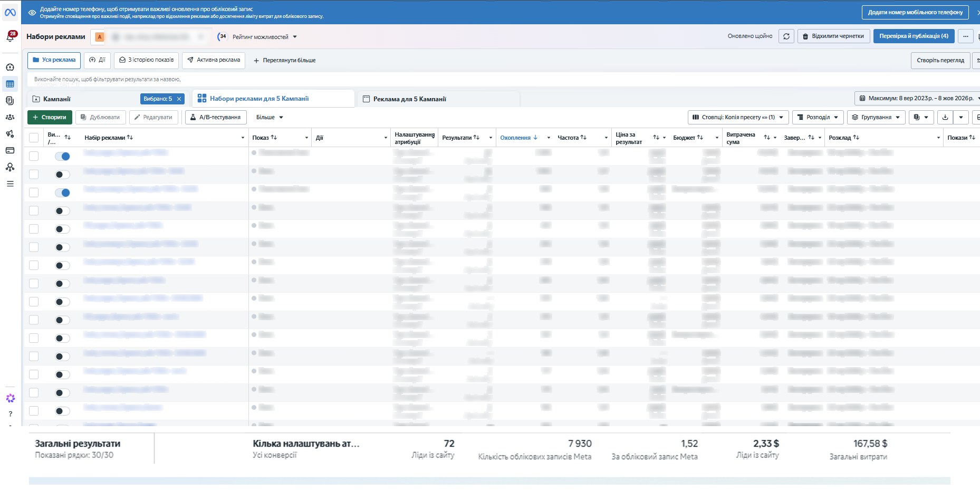The width and height of the screenshot is (980, 491).
Task: Click Додати номер мобільного телефону button
Action: (915, 12)
